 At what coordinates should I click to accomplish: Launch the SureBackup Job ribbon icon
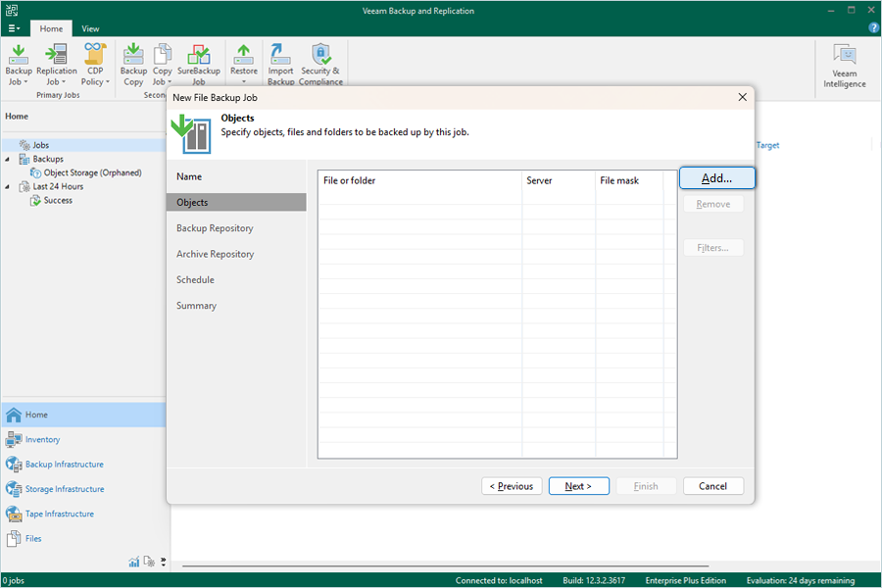click(x=199, y=65)
